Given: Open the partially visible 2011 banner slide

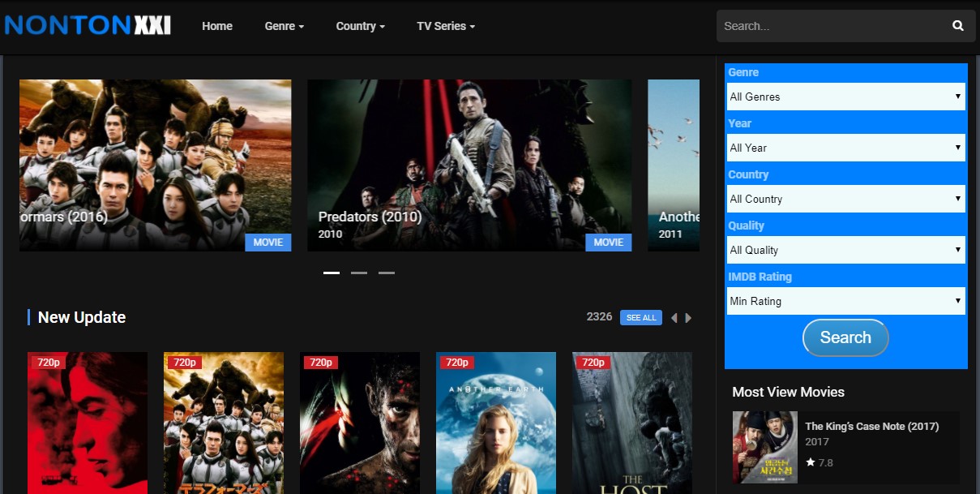Looking at the screenshot, I should click(674, 165).
